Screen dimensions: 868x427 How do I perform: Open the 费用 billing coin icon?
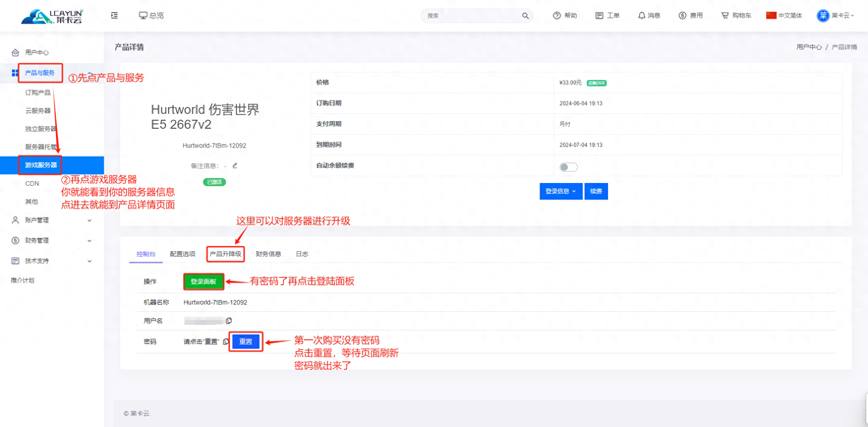pos(683,15)
